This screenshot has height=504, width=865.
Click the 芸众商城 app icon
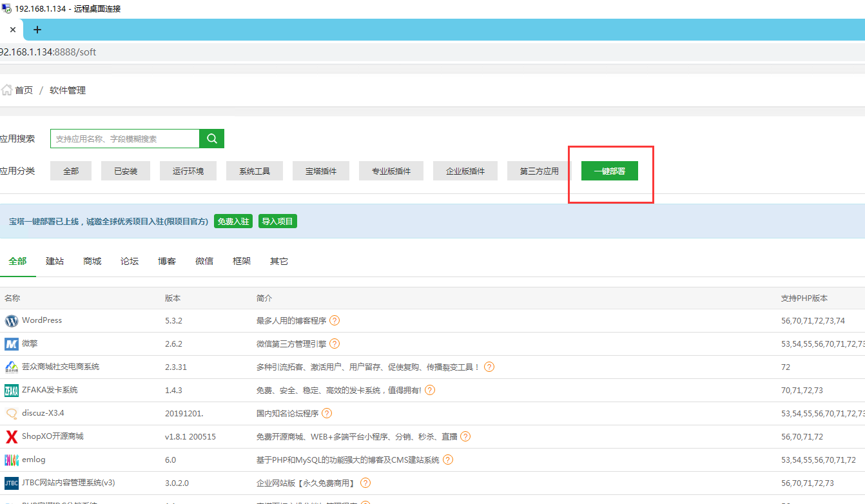coord(12,367)
